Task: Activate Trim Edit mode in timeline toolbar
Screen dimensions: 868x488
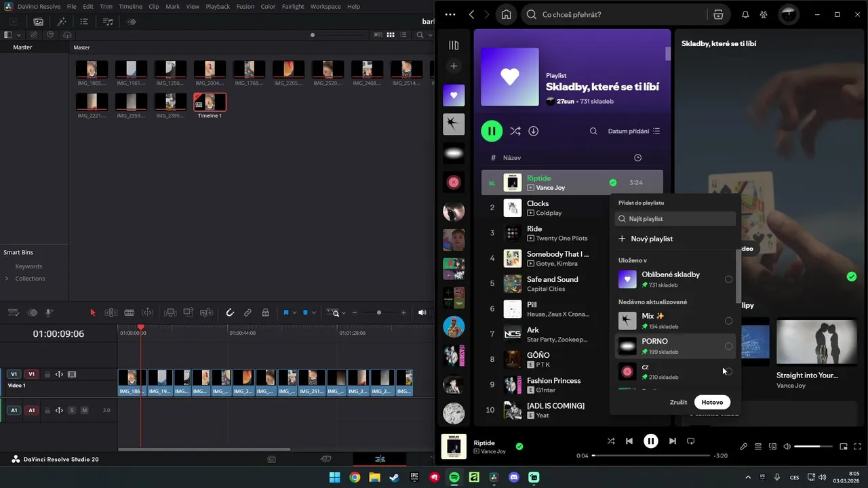Action: tap(111, 312)
